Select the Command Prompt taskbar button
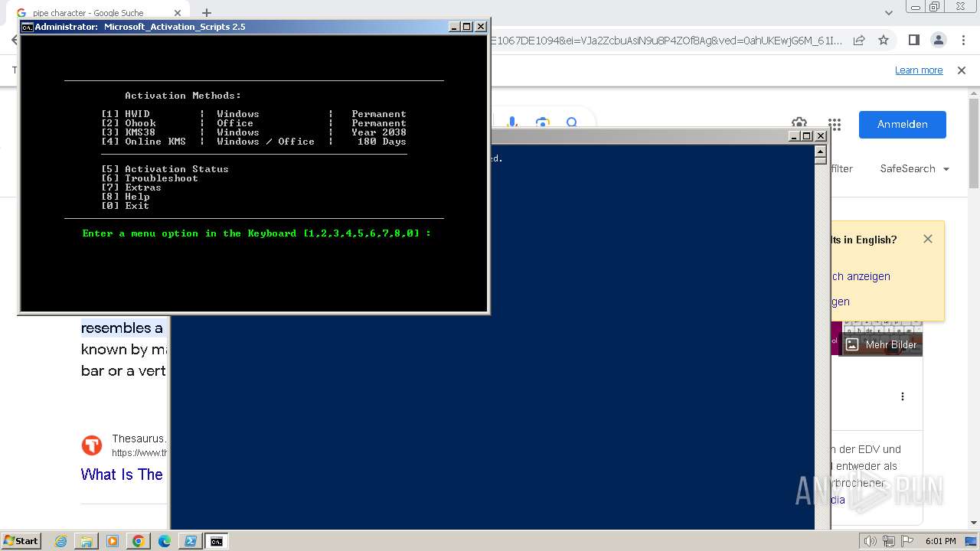The height and width of the screenshot is (551, 980). 217,541
